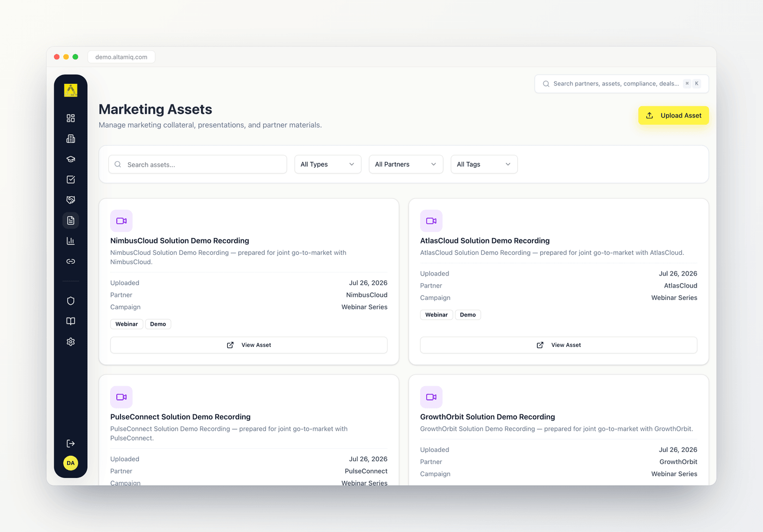Image resolution: width=763 pixels, height=532 pixels.
Task: Open the bar chart analytics icon
Action: tap(71, 241)
